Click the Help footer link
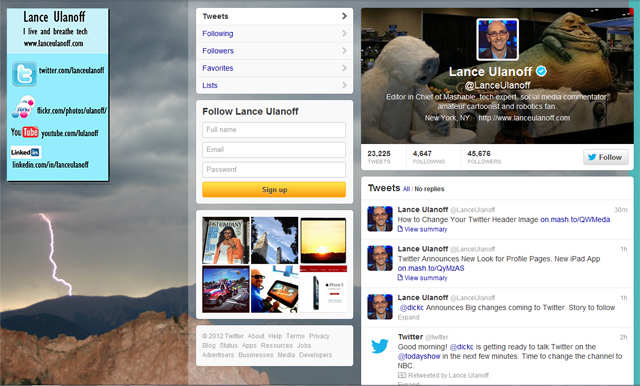The height and width of the screenshot is (386, 640). click(275, 336)
